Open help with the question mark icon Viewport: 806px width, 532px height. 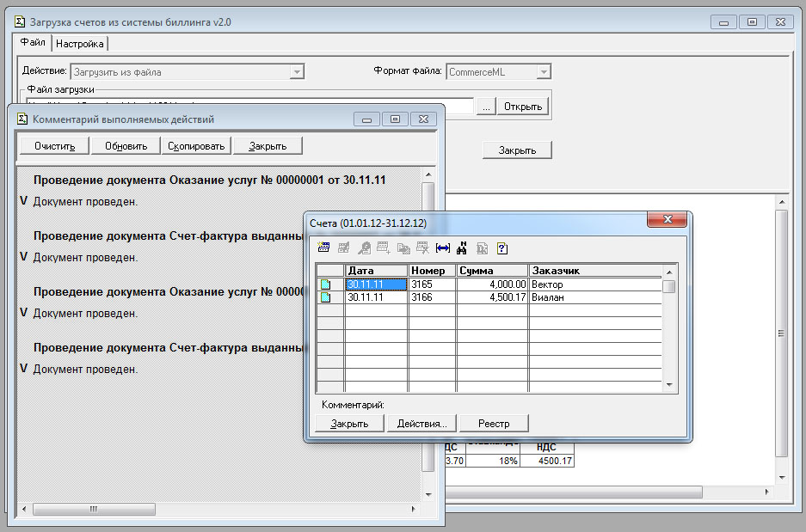501,248
